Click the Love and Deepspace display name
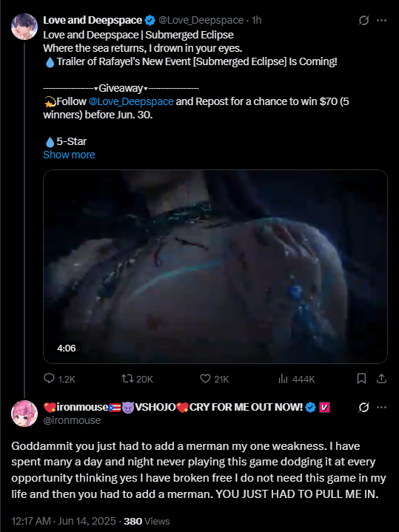The height and width of the screenshot is (532, 399). coord(93,21)
